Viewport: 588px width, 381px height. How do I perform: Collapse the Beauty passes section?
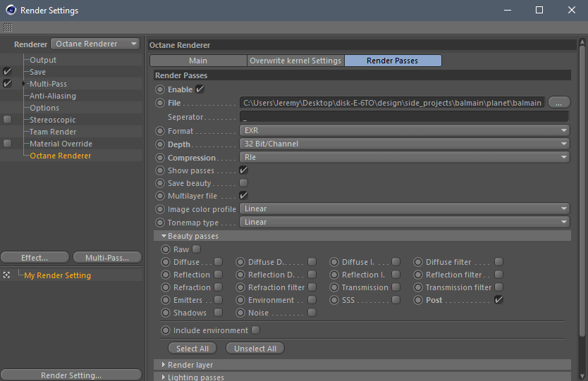(164, 236)
